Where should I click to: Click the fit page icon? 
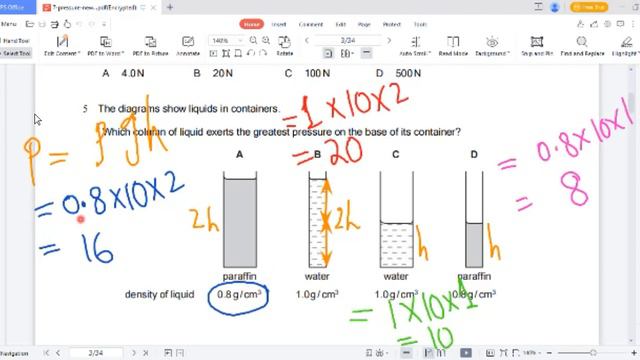(226, 53)
